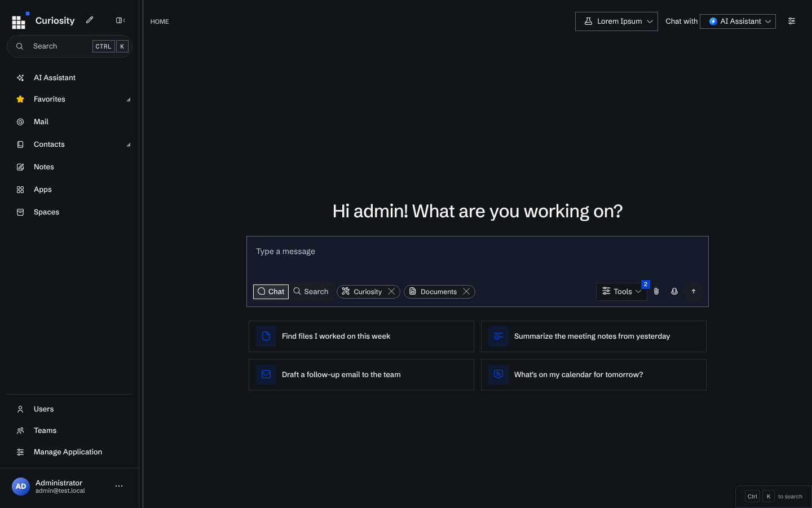Click the Curiosity app logo icon

(19, 21)
